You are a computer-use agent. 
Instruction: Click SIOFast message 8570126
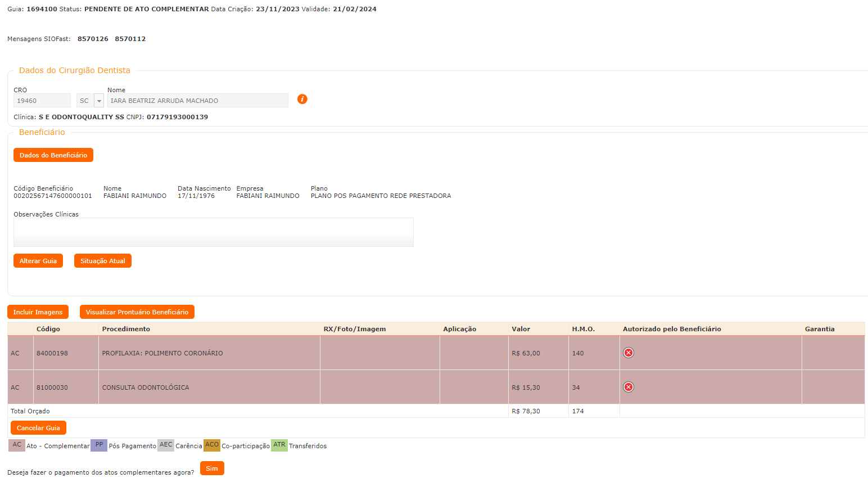(x=93, y=39)
